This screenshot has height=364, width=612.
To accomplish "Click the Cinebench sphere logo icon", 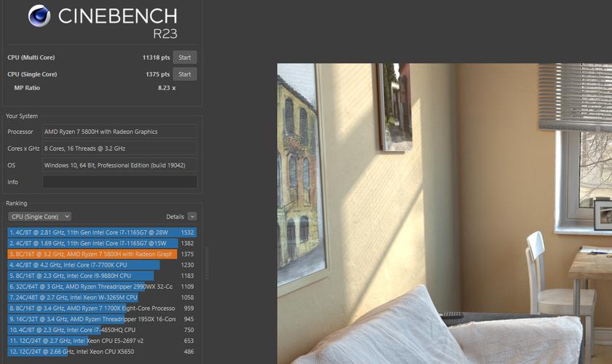I will coord(39,15).
